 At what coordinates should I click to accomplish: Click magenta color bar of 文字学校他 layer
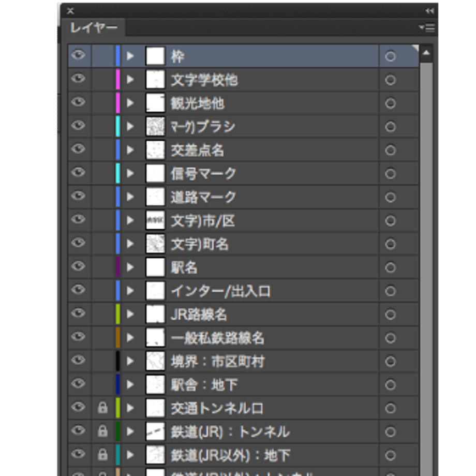tap(118, 80)
